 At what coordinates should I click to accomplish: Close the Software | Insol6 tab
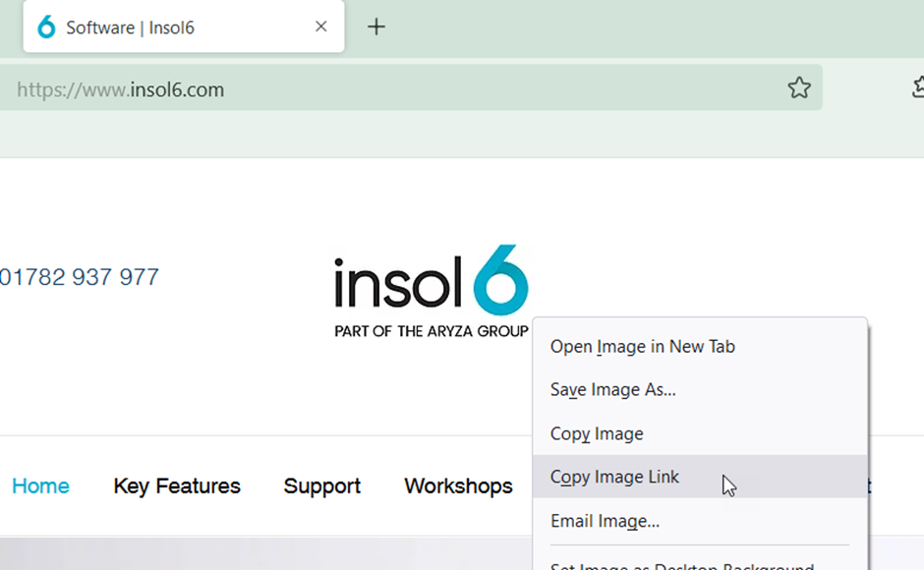point(320,27)
